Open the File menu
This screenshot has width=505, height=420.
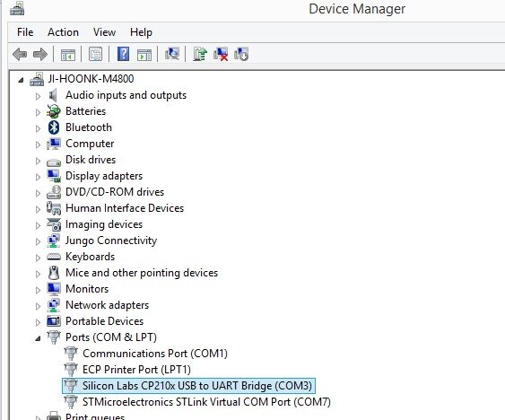(x=25, y=32)
